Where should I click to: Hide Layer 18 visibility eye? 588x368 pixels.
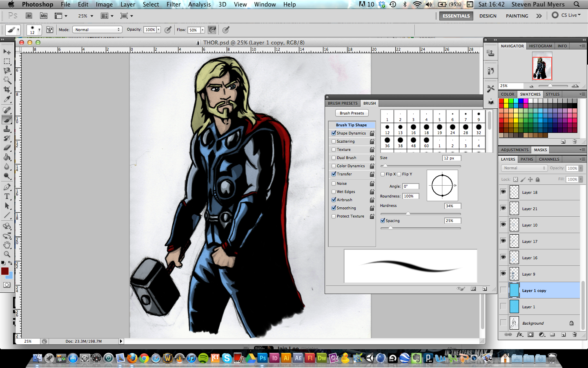(x=503, y=192)
